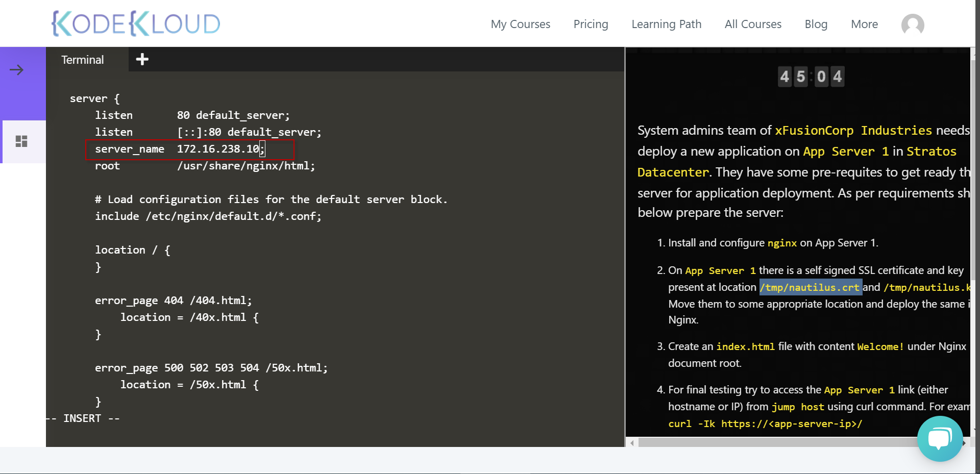
Task: Click the 'server {' line
Action: click(x=95, y=98)
